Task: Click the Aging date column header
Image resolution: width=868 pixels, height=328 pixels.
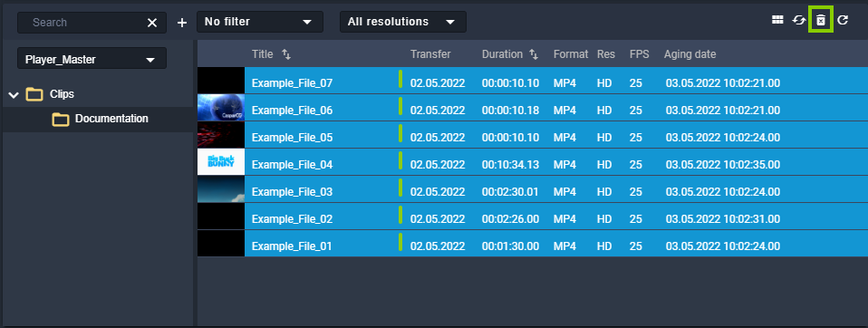Action: [690, 54]
